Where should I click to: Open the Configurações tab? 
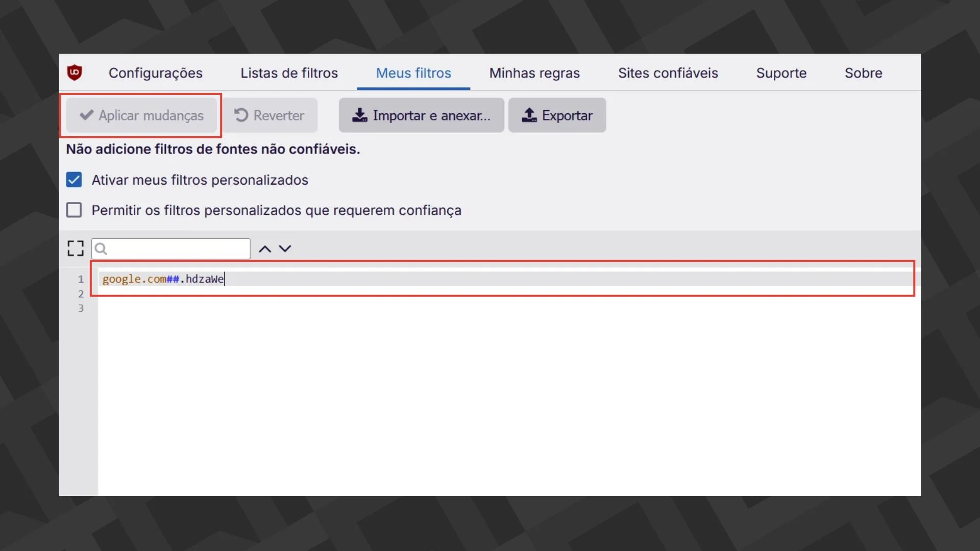[156, 73]
